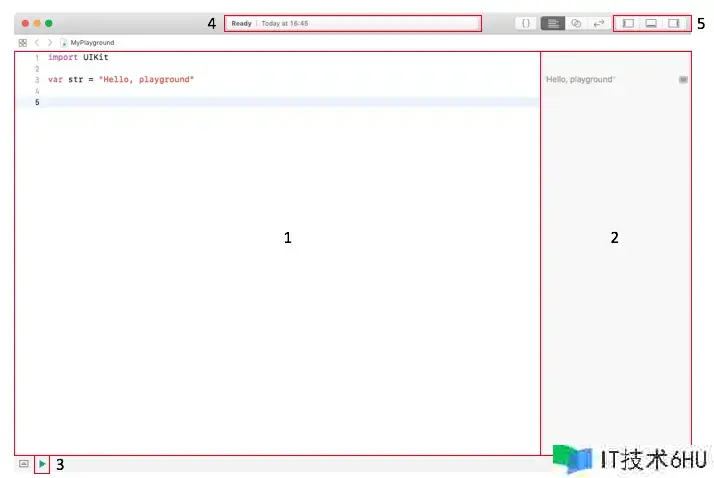Toggle the bottom Debug area panel button
The width and height of the screenshot is (714, 478).
tap(651, 23)
